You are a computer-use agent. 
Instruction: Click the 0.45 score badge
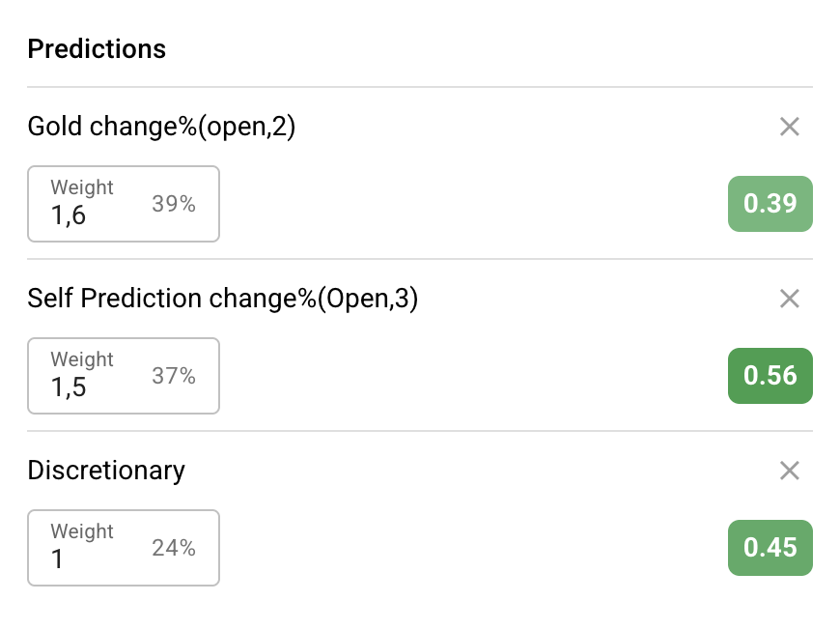click(x=770, y=548)
